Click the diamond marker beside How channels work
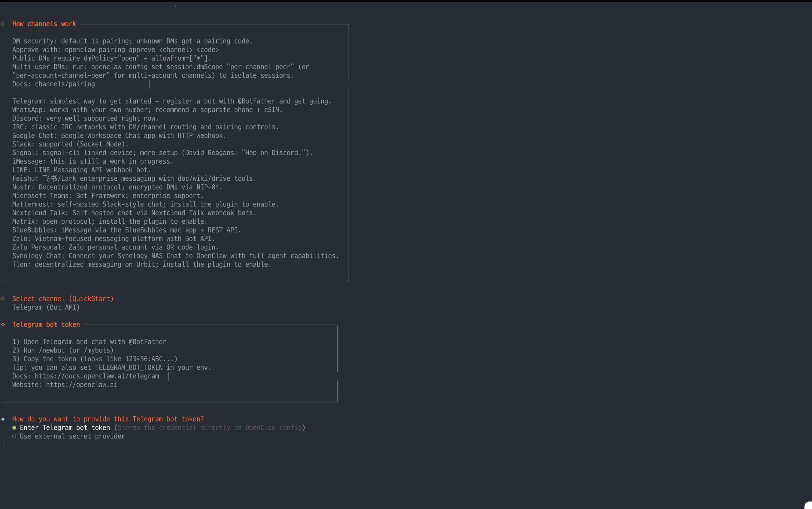 [3, 24]
